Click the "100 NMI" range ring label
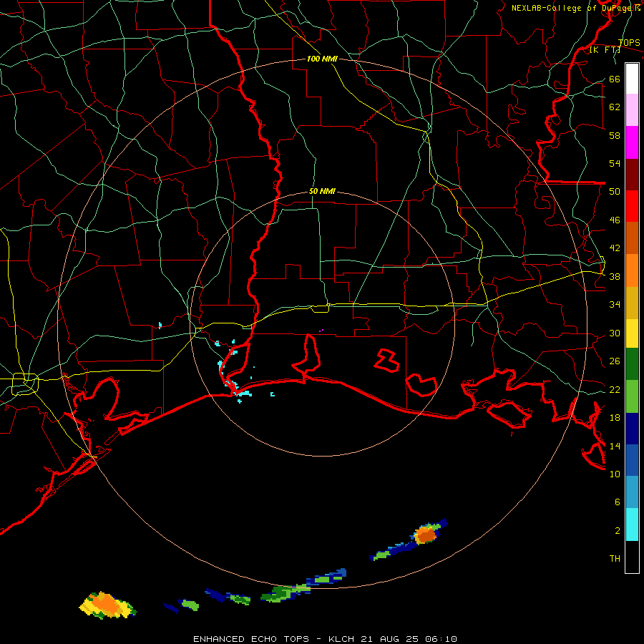Image resolution: width=644 pixels, height=644 pixels. (322, 59)
